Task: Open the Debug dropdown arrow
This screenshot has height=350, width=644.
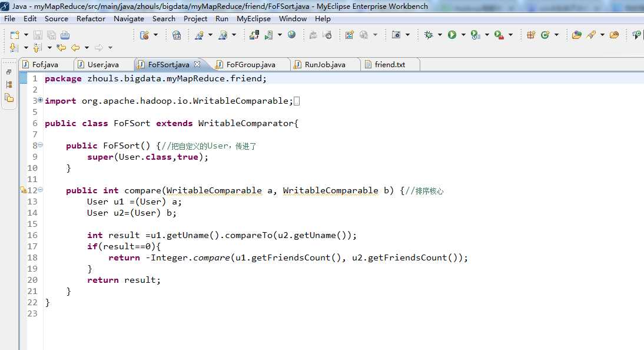Action: coord(440,35)
